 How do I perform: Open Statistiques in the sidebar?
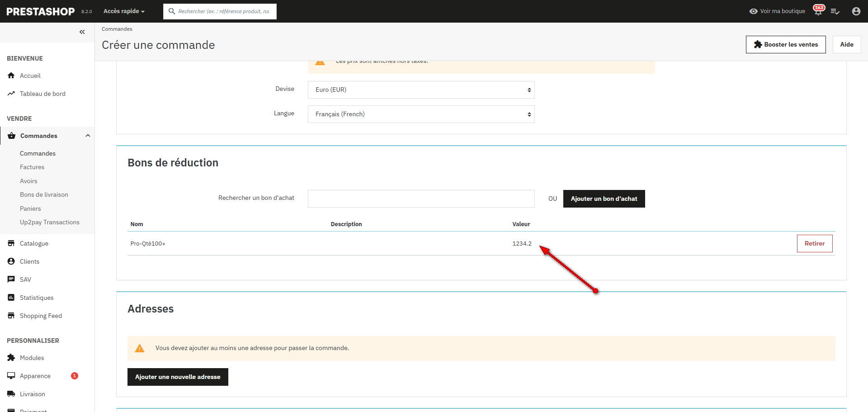[37, 298]
